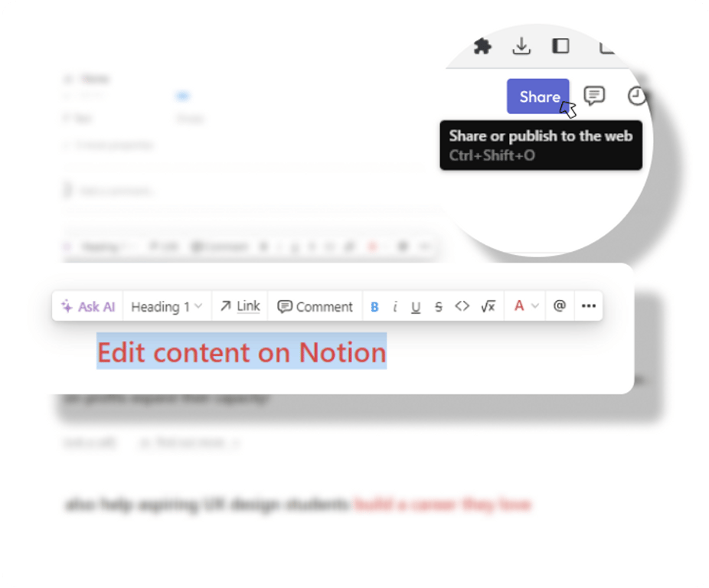Image resolution: width=709 pixels, height=588 pixels.
Task: Add a Link to selected text
Action: click(240, 307)
